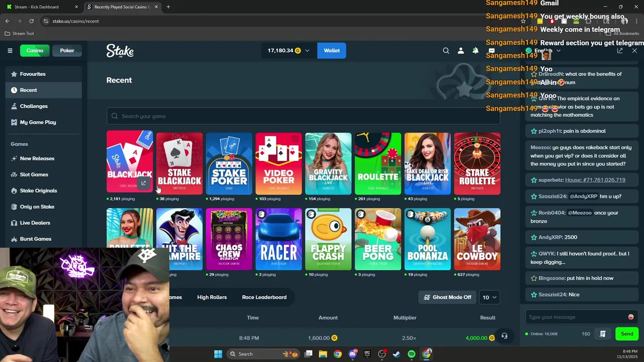Open Hit the Vampire game

(179, 239)
